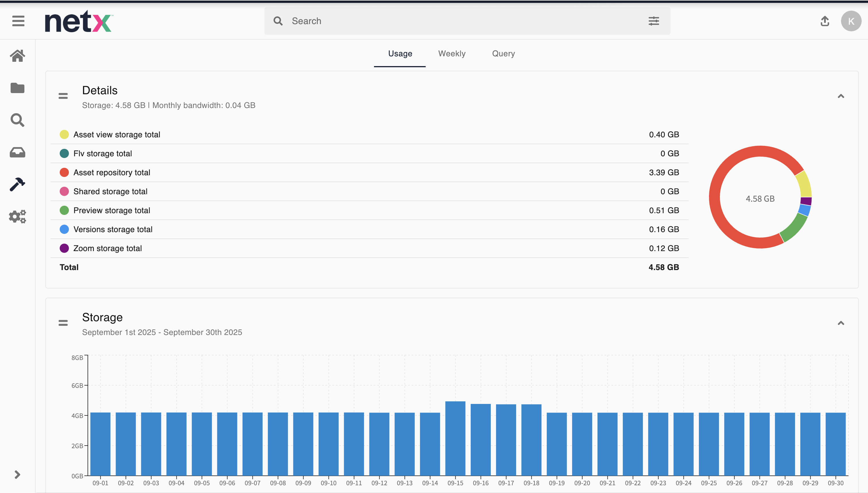Click the 09-15 storage bar
Screen dimensions: 868x493
[455, 438]
